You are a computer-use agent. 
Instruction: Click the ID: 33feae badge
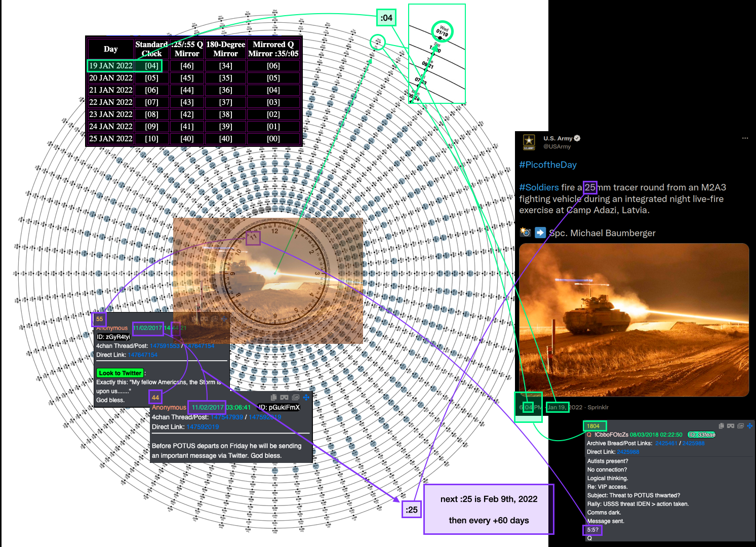click(x=702, y=435)
